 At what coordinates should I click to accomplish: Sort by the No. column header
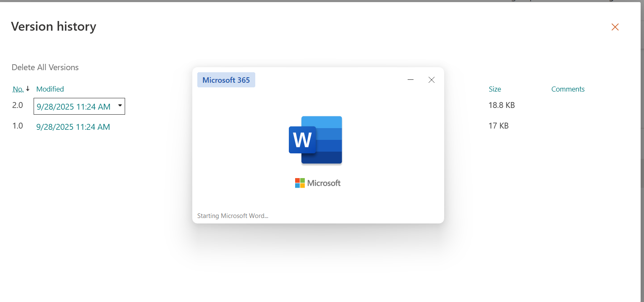click(x=18, y=89)
